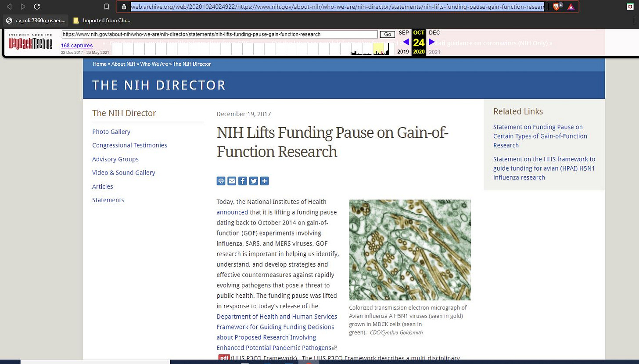The height and width of the screenshot is (364, 639).
Task: Go to previous capture with left arrow
Action: click(x=406, y=42)
